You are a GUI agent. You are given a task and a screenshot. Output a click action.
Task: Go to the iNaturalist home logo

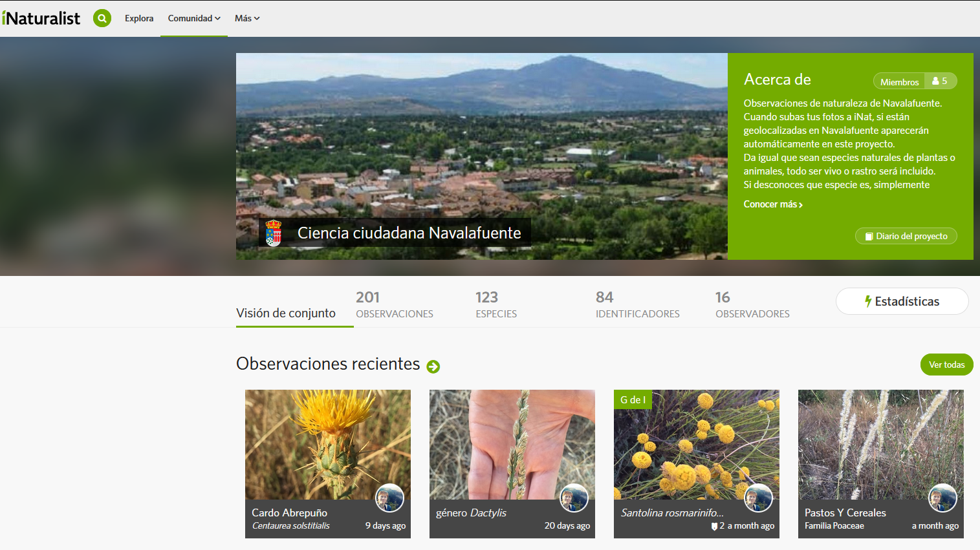click(x=41, y=18)
